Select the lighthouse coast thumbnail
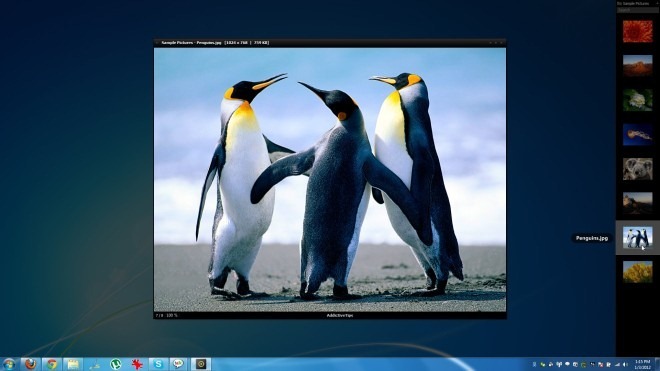 [x=637, y=203]
